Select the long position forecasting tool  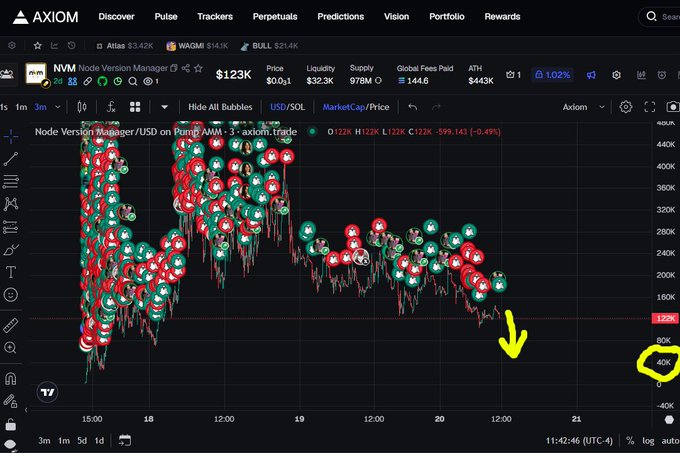coord(11,227)
